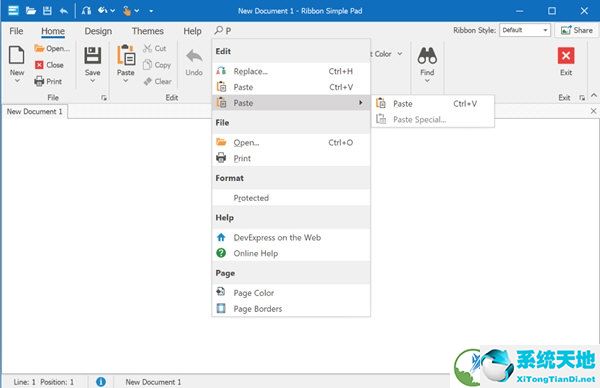Click the New document icon in ribbon
The width and height of the screenshot is (600, 388).
pyautogui.click(x=16, y=55)
